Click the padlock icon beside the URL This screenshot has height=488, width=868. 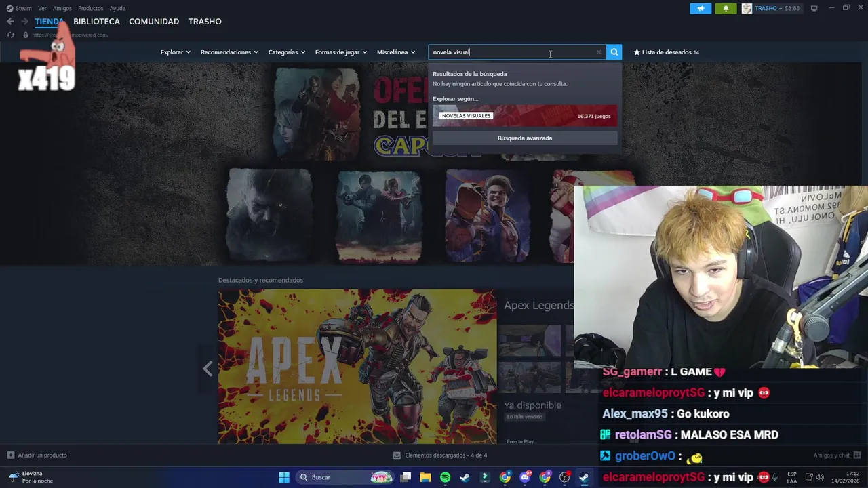[x=25, y=35]
